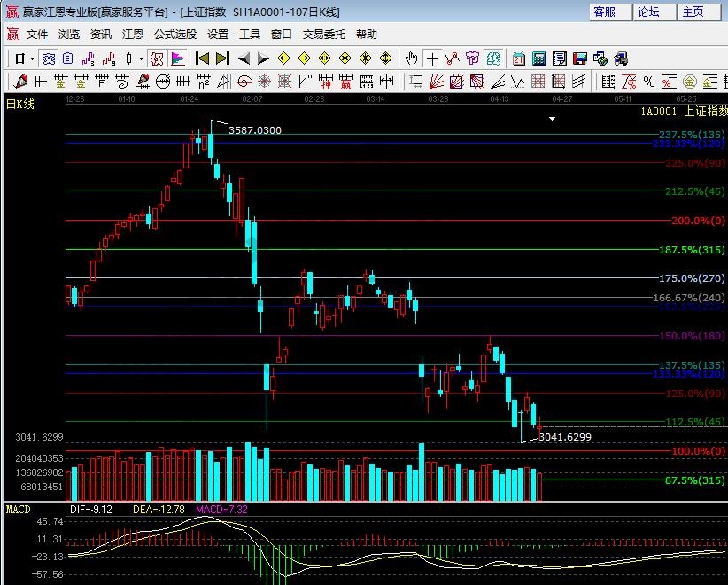Click the 3587.0300 high price label

point(255,130)
